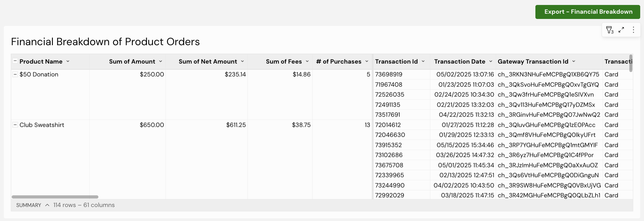Viewport: 644px width, 221px height.
Task: Open the filter icon showing 3 filters
Action: tap(610, 30)
